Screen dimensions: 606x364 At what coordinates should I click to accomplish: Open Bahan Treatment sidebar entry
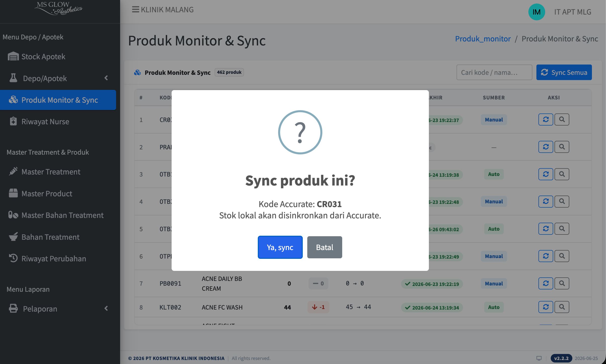[58, 237]
